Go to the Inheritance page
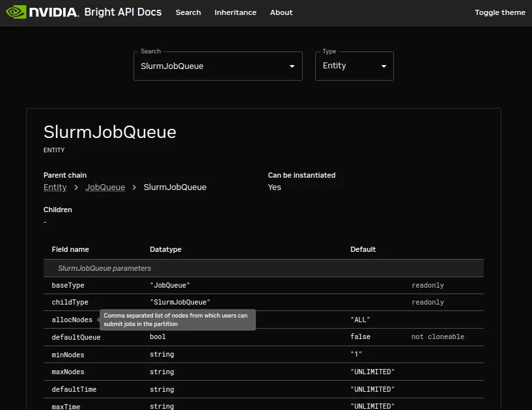The width and height of the screenshot is (532, 410). click(x=236, y=12)
